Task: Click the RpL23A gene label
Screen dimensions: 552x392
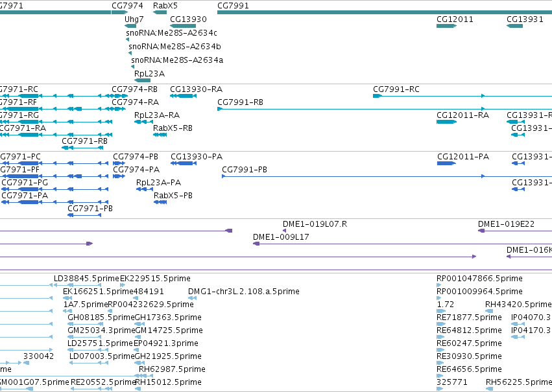Action: 150,74
